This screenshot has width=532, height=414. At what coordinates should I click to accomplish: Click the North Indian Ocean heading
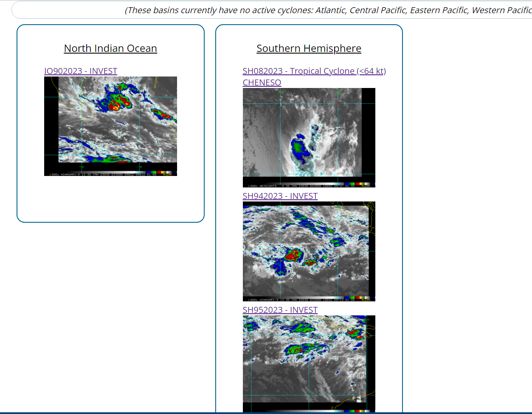point(110,48)
